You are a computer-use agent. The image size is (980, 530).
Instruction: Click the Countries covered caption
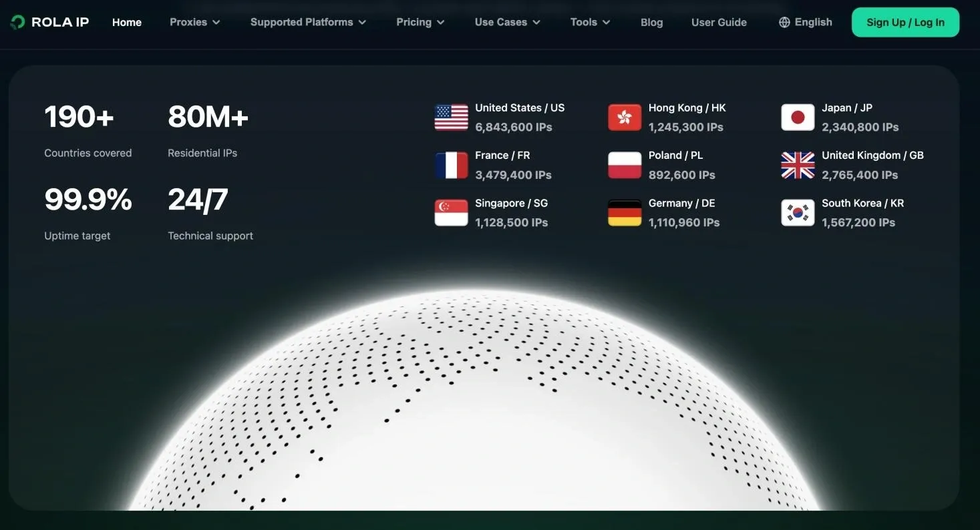click(x=88, y=153)
